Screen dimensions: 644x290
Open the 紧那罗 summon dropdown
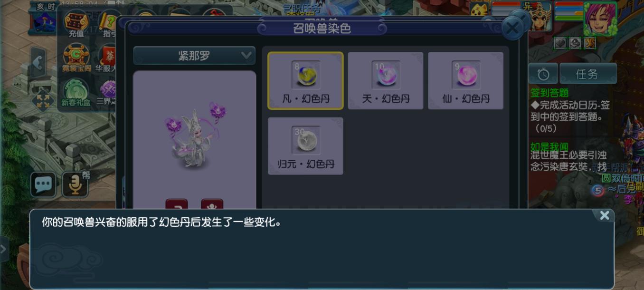click(194, 56)
